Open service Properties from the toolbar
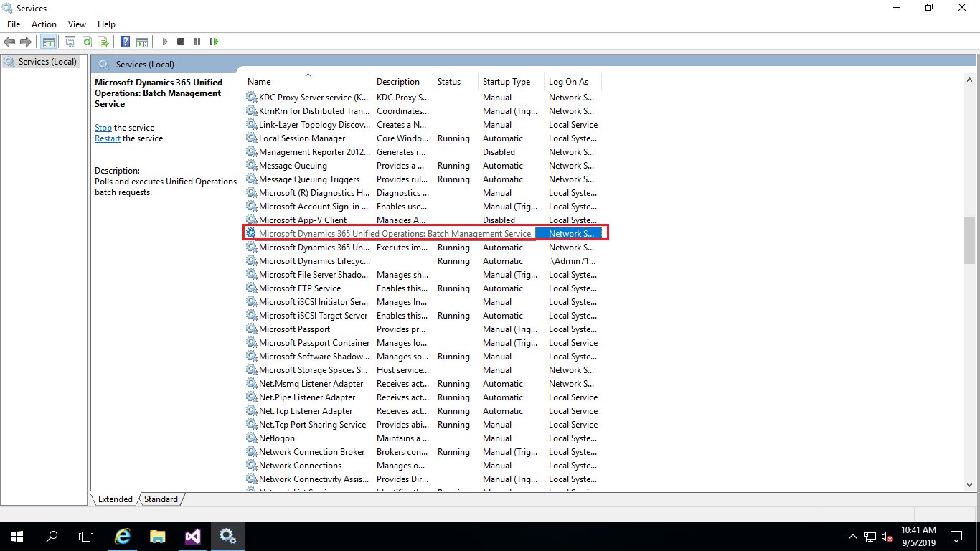 (x=70, y=42)
